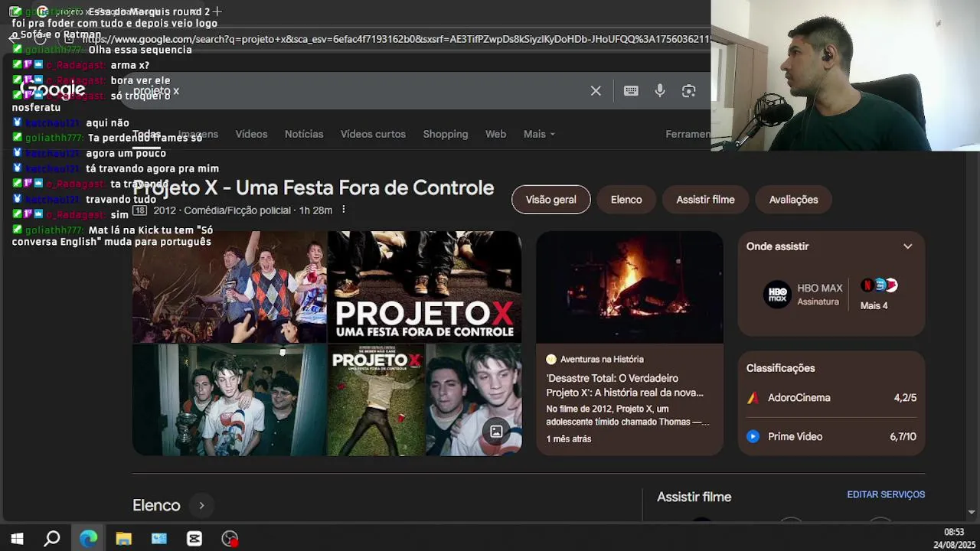This screenshot has height=551, width=980.
Task: Click the Prime Video rating icon
Action: (x=753, y=437)
